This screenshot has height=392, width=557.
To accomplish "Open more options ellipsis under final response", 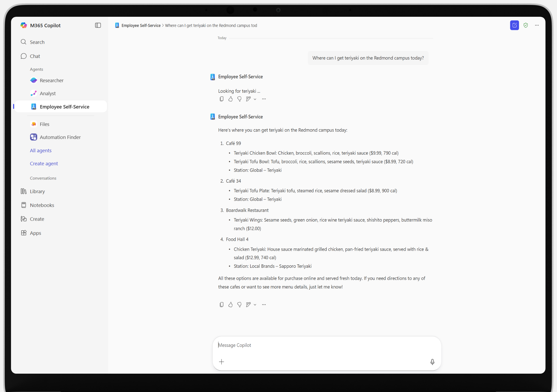I will [264, 304].
